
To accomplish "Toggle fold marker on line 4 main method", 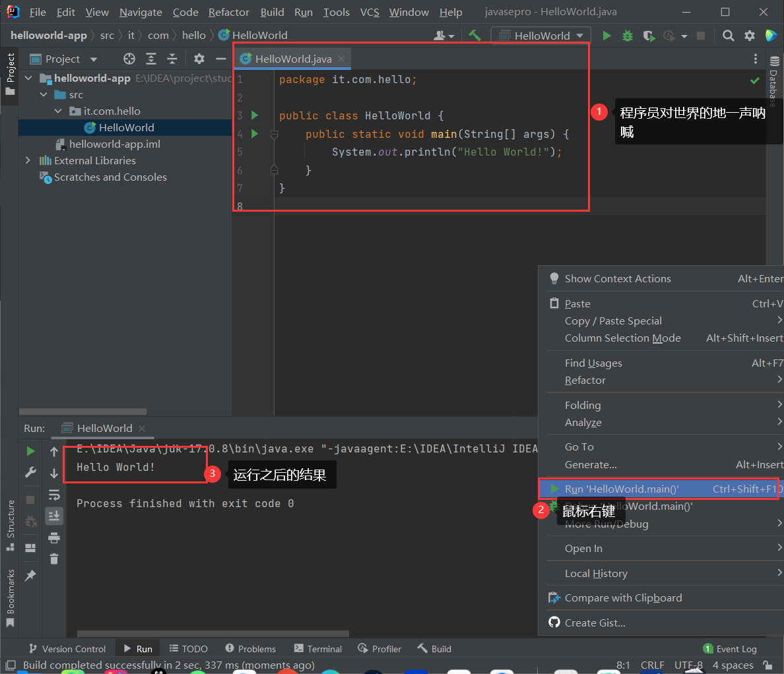I will point(274,134).
